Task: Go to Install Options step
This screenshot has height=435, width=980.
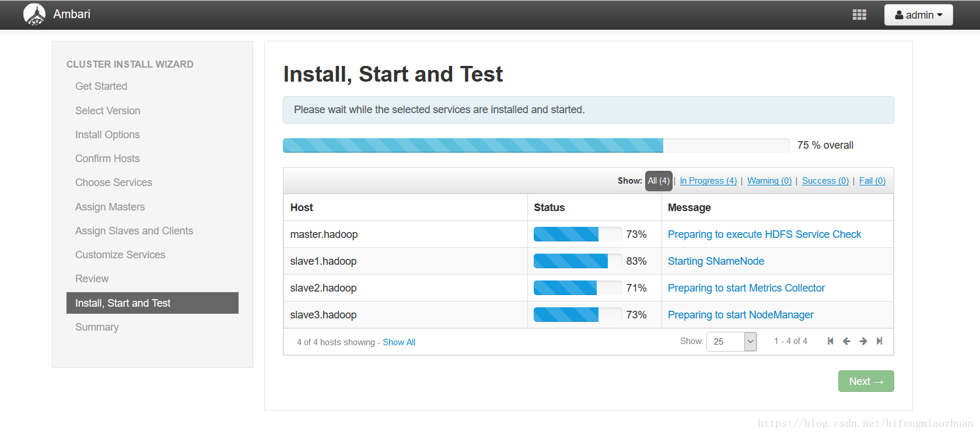Action: click(107, 135)
